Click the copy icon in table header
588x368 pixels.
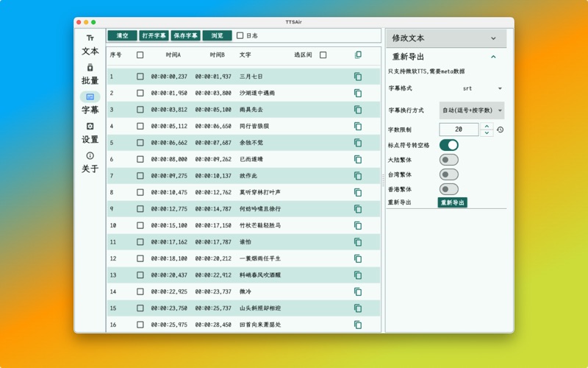358,54
